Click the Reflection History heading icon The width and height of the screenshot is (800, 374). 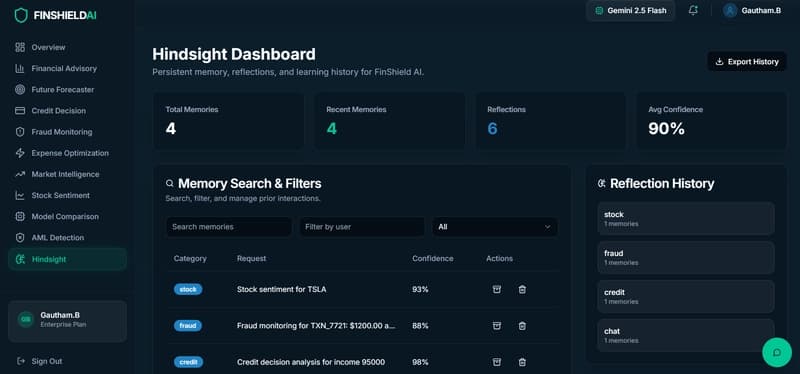coord(602,184)
